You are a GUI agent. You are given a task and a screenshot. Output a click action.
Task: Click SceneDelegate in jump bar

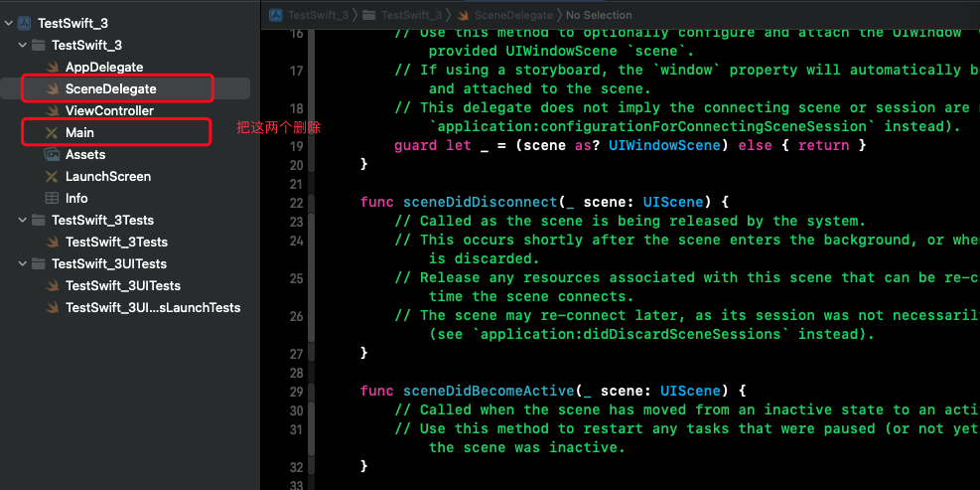513,15
